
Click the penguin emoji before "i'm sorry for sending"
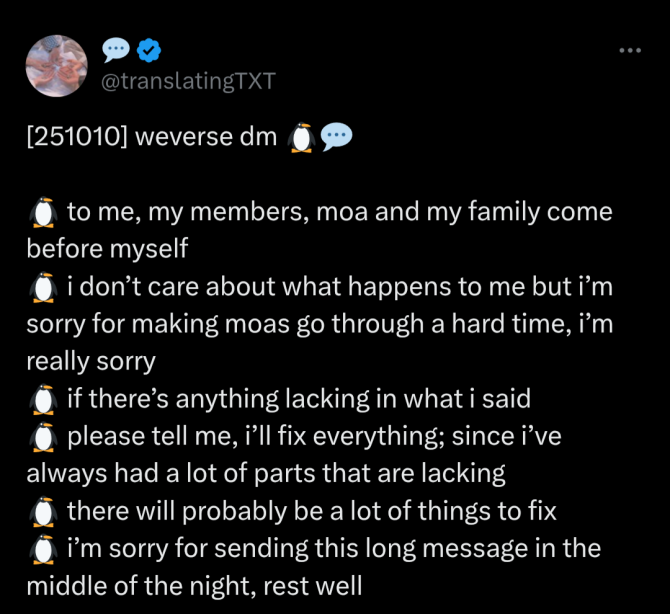click(x=41, y=548)
